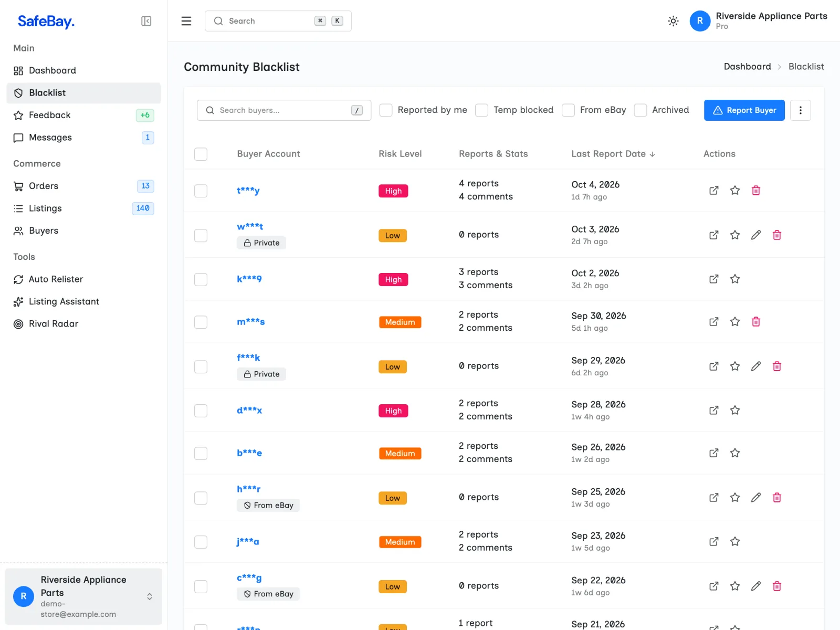Open Listings in the sidebar

tap(83, 208)
